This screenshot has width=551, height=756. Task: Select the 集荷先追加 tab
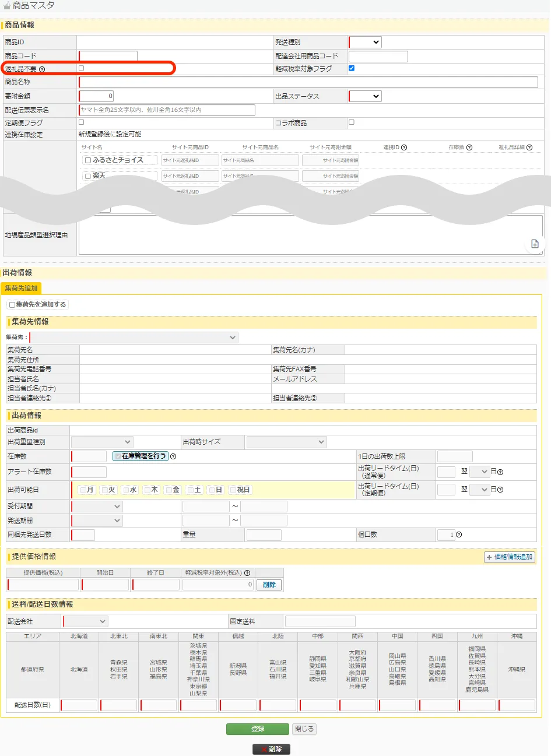(21, 288)
